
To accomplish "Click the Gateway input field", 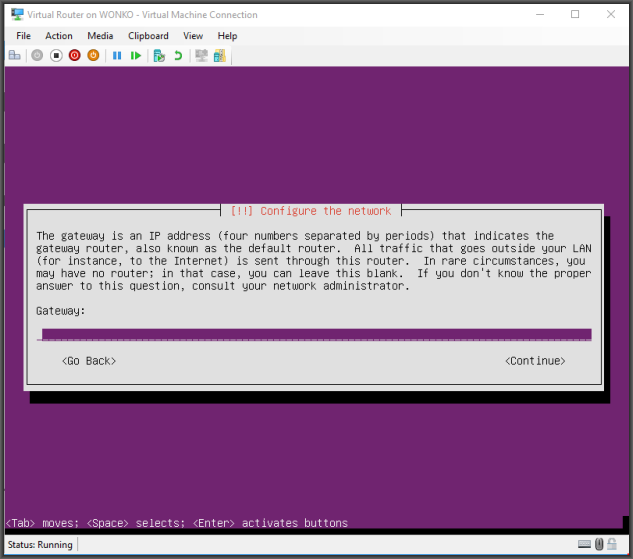I will coord(316,335).
